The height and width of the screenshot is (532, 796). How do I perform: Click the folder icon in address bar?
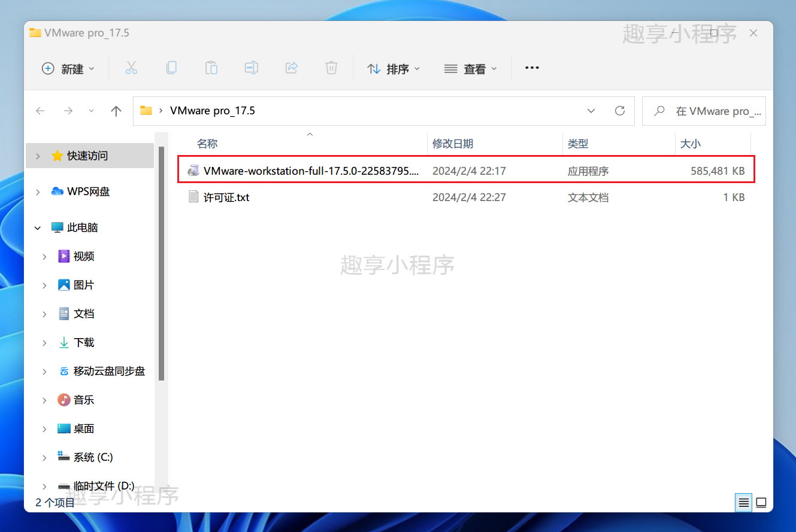[146, 111]
